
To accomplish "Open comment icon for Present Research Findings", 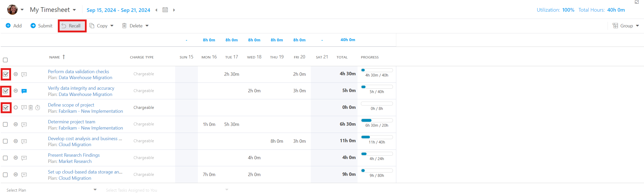I will point(24,158).
